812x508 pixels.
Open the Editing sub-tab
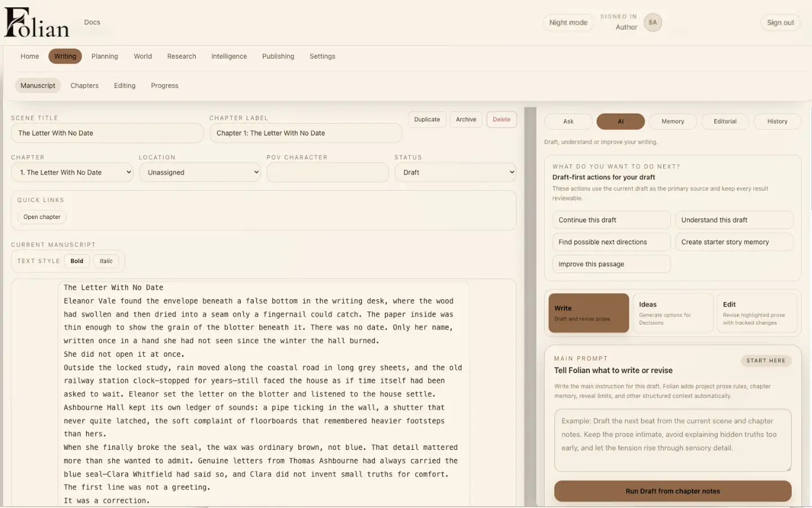click(125, 86)
